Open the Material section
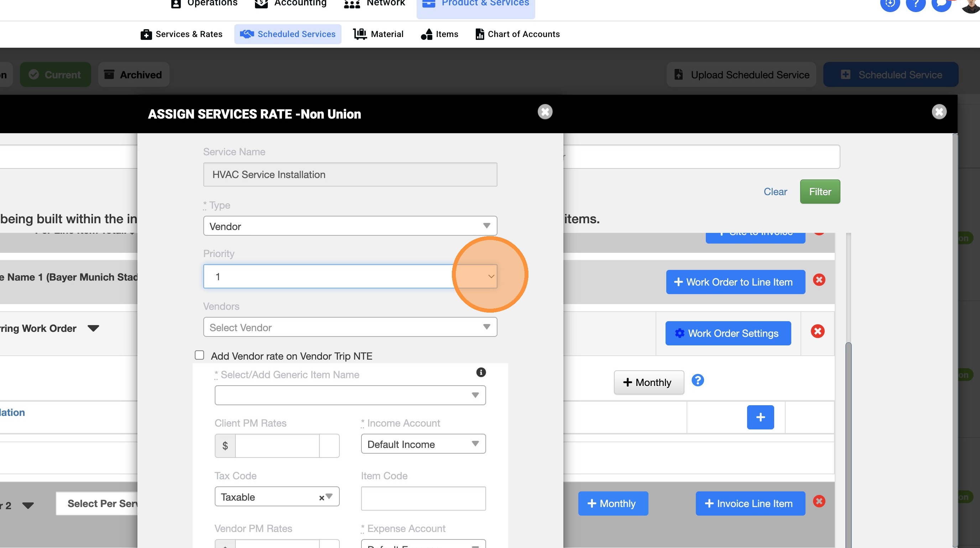This screenshot has height=548, width=980. 378,34
